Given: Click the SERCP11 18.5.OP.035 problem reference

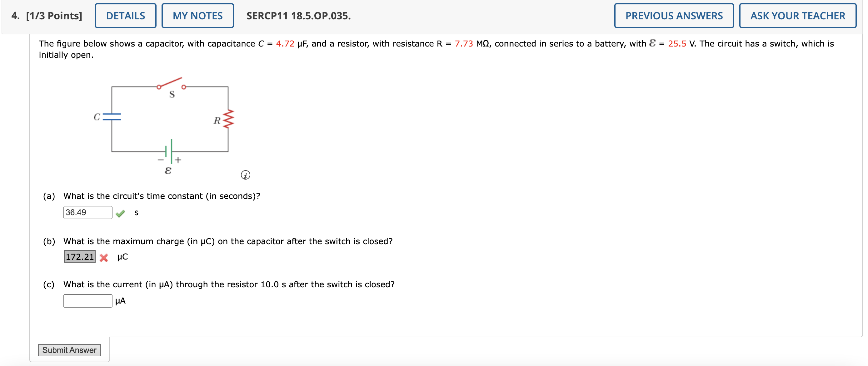Looking at the screenshot, I should [x=298, y=16].
